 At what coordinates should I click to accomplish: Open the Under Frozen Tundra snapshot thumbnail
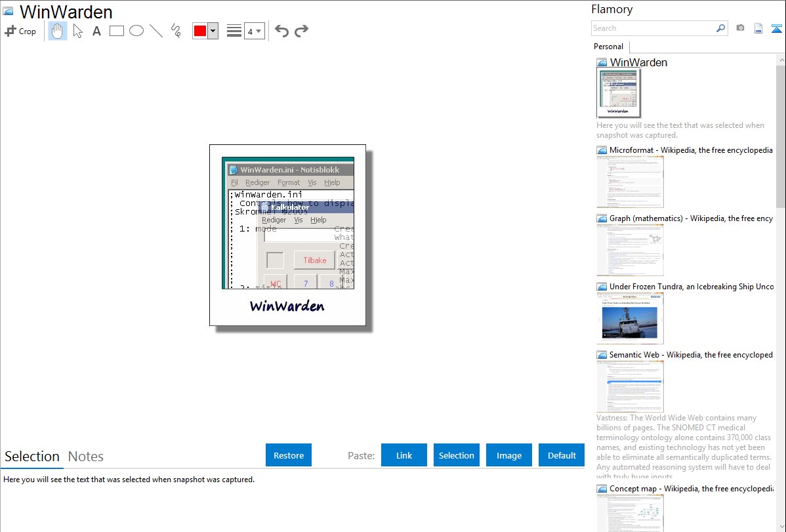coord(630,318)
